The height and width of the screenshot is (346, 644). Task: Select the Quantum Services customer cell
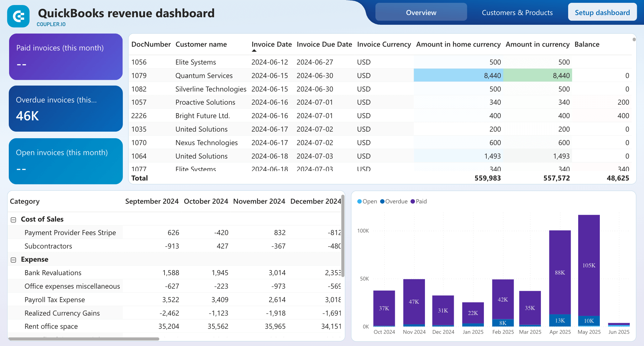[x=204, y=76]
